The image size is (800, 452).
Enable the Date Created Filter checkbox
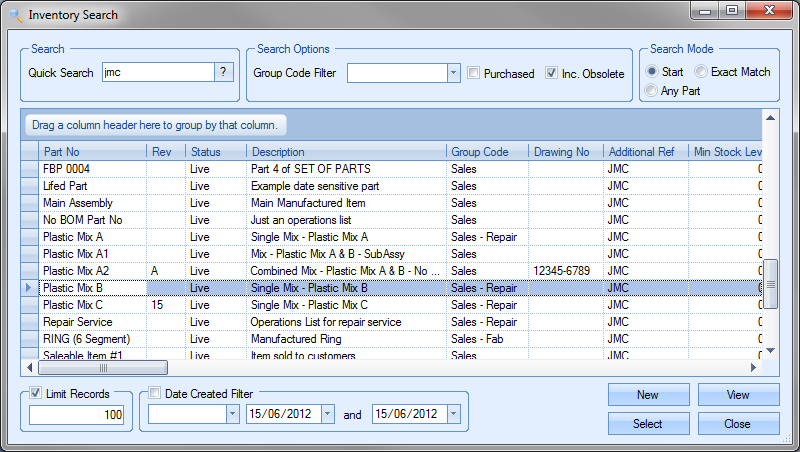point(155,394)
